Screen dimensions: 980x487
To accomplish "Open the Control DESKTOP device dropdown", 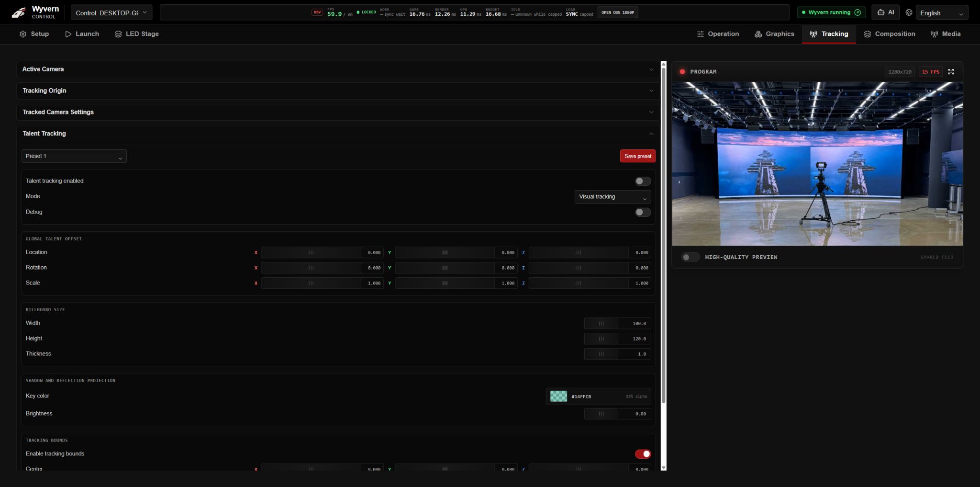I will coord(111,12).
